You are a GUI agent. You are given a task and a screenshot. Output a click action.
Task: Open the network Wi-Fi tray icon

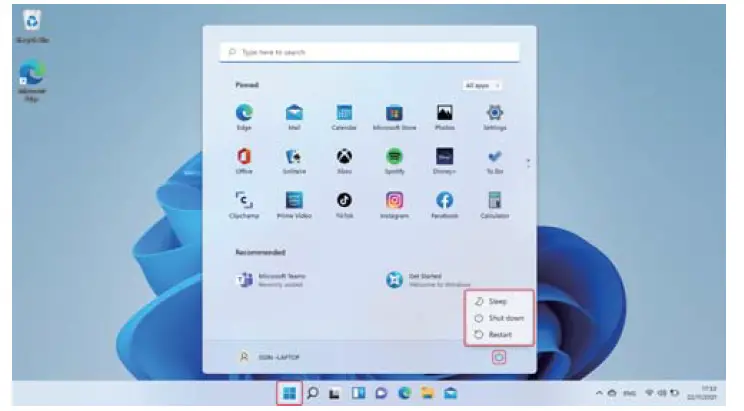[x=649, y=393]
